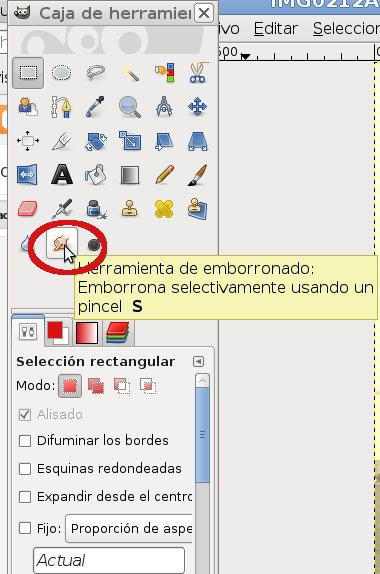
Task: Select the Bucket Fill tool
Action: [x=96, y=175]
